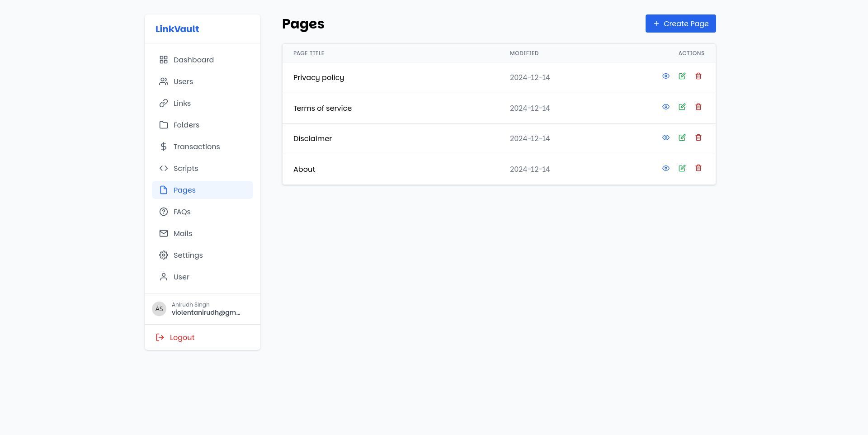Navigate to FAQs in sidebar
The height and width of the screenshot is (435, 868).
click(182, 212)
